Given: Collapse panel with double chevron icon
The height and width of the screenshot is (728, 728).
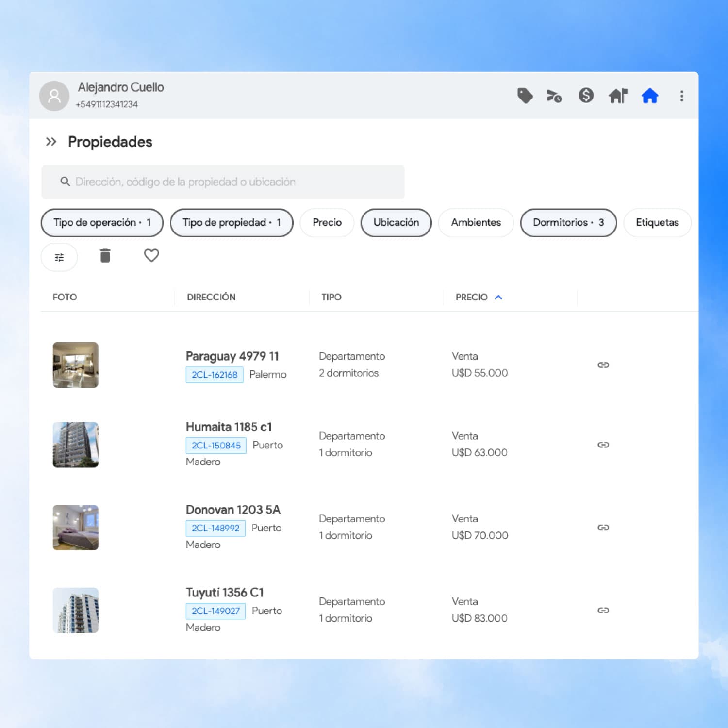Looking at the screenshot, I should [x=51, y=142].
